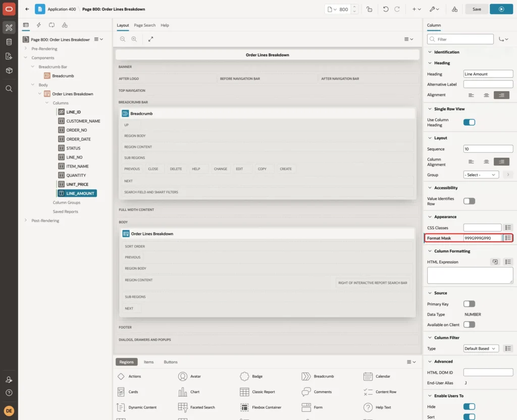Zoom in the layout view
Viewport: 517px width, 420px height.
pos(134,39)
